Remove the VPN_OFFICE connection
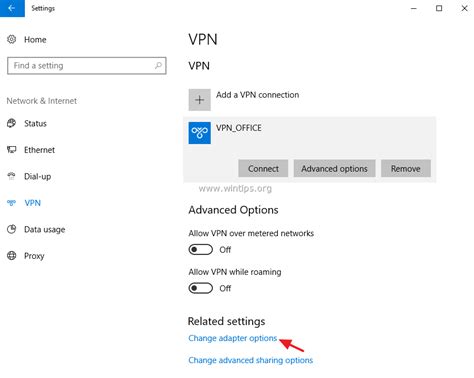Image resolution: width=474 pixels, height=378 pixels. tap(406, 169)
